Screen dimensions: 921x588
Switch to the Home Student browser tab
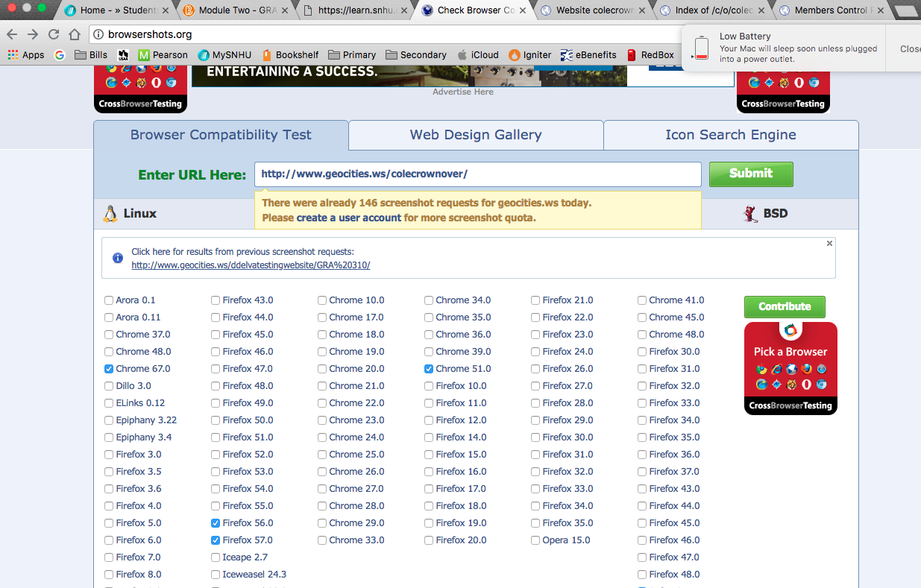(116, 10)
